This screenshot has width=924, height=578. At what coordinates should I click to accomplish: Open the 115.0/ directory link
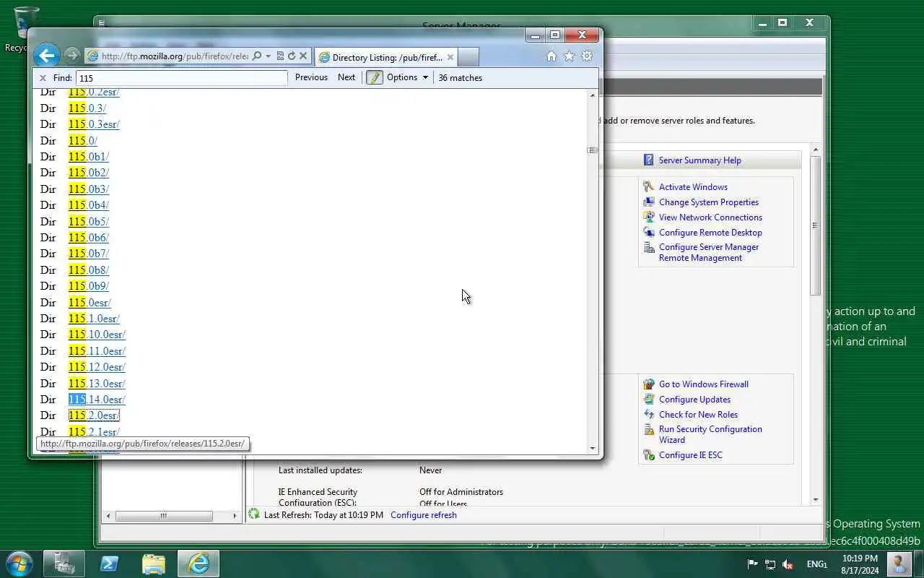[x=83, y=141]
